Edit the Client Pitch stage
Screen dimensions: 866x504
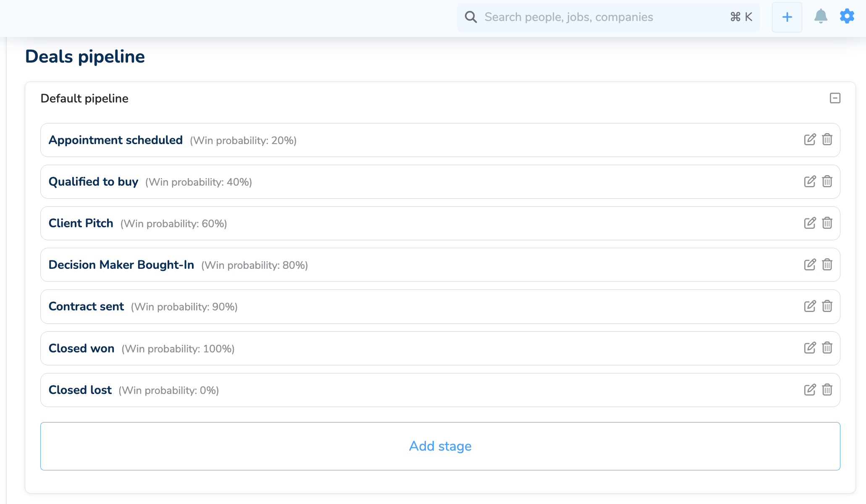pyautogui.click(x=810, y=223)
